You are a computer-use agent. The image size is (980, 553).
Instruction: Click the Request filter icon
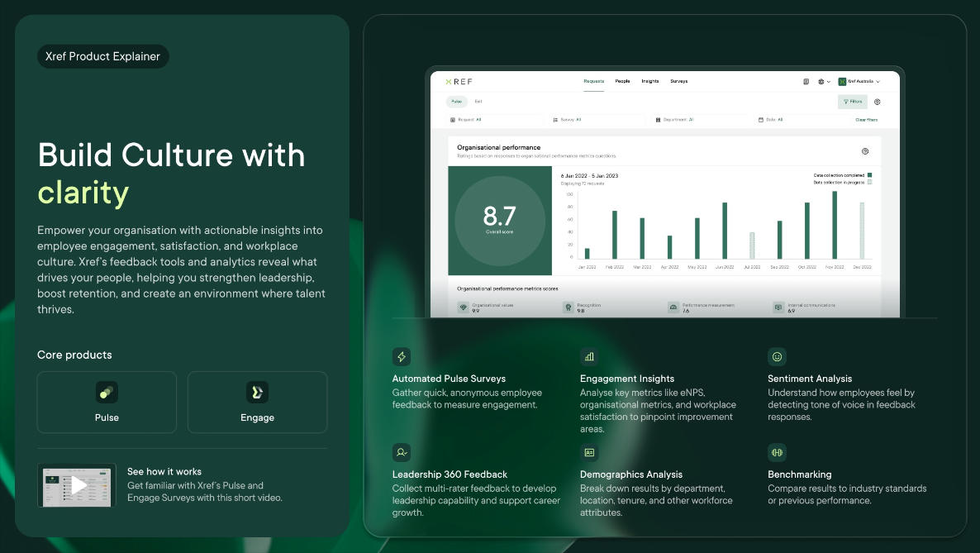pos(453,120)
